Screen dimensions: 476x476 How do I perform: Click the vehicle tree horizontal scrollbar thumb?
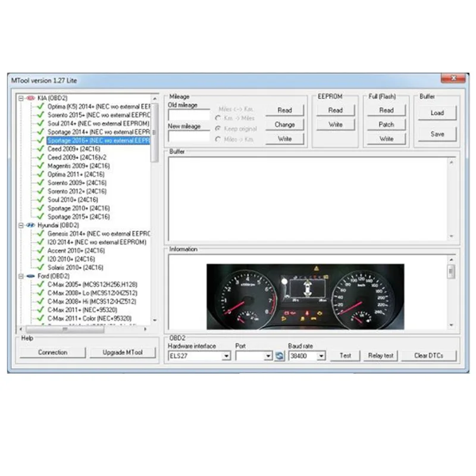(65, 329)
